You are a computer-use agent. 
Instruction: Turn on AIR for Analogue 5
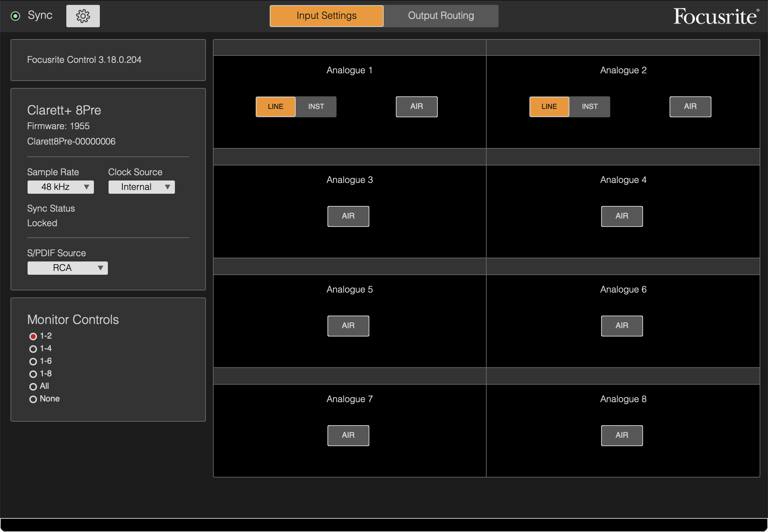pos(348,326)
